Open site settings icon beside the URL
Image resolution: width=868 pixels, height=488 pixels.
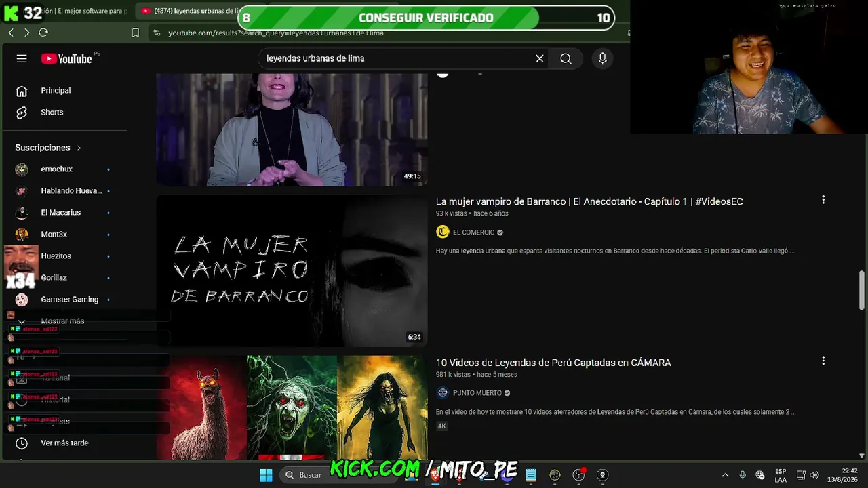pyautogui.click(x=157, y=33)
